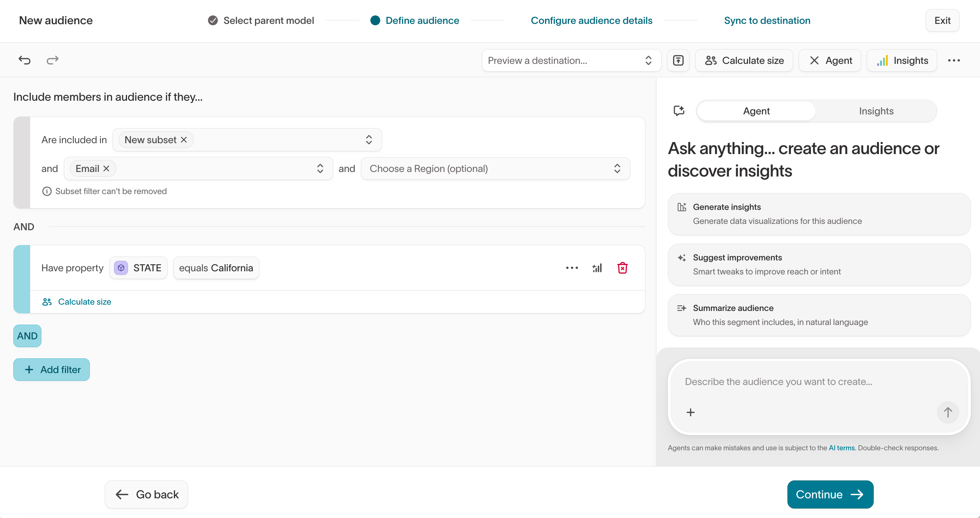Undo the last filter change
This screenshot has height=518, width=980.
click(25, 60)
